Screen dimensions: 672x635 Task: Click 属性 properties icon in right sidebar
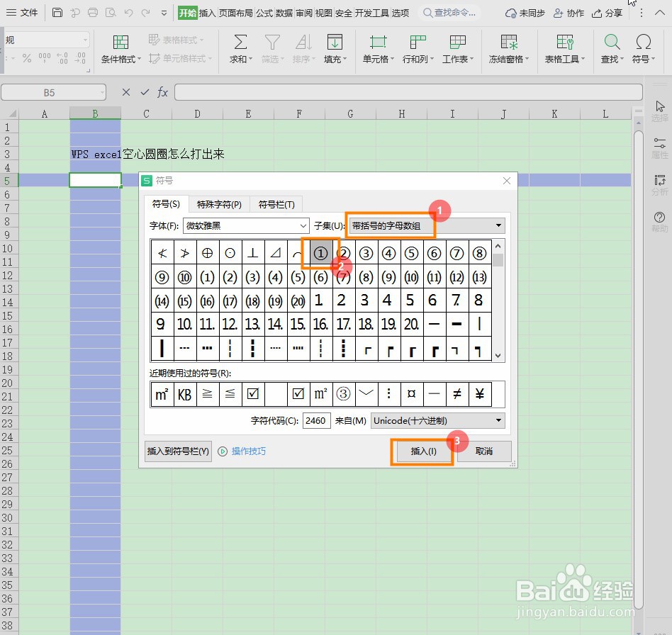659,143
